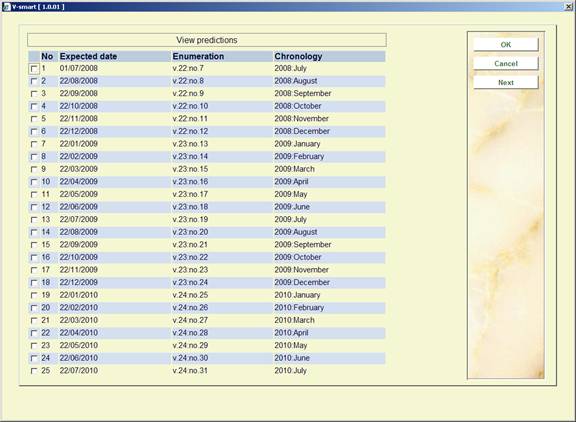Enable checkbox for row 7, 2009:January
The image size is (576, 422).
pyautogui.click(x=34, y=144)
